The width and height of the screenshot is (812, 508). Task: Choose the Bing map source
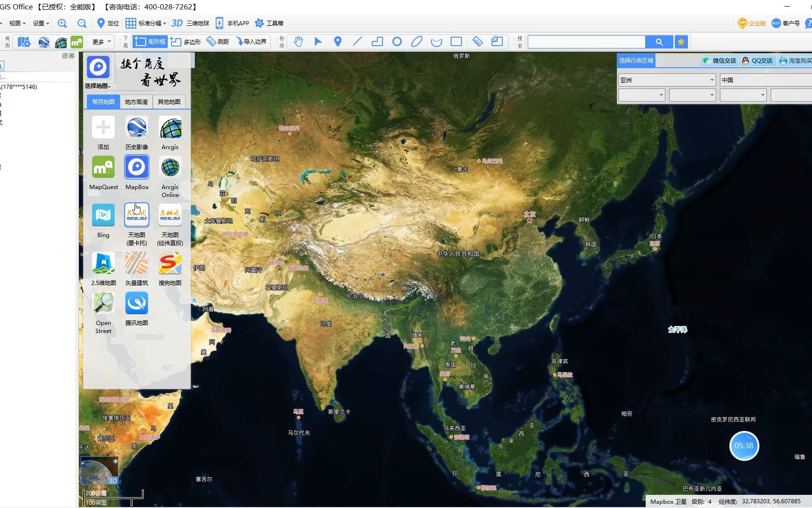pyautogui.click(x=103, y=221)
